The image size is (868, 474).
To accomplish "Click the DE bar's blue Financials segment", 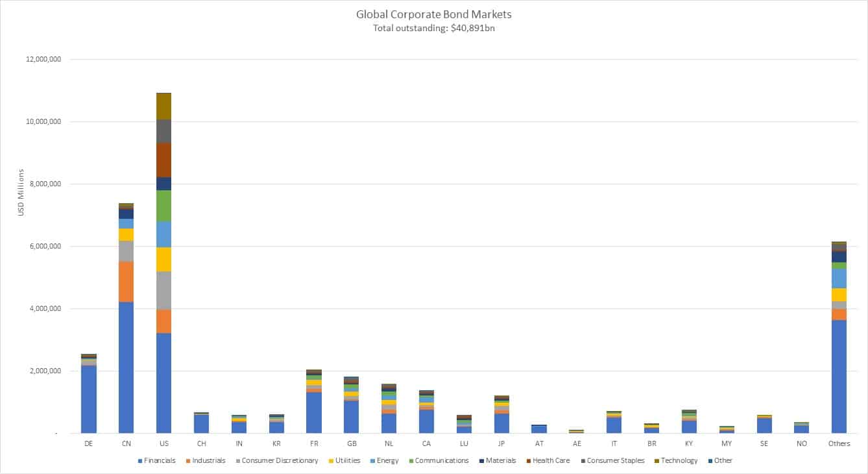I will (x=89, y=399).
